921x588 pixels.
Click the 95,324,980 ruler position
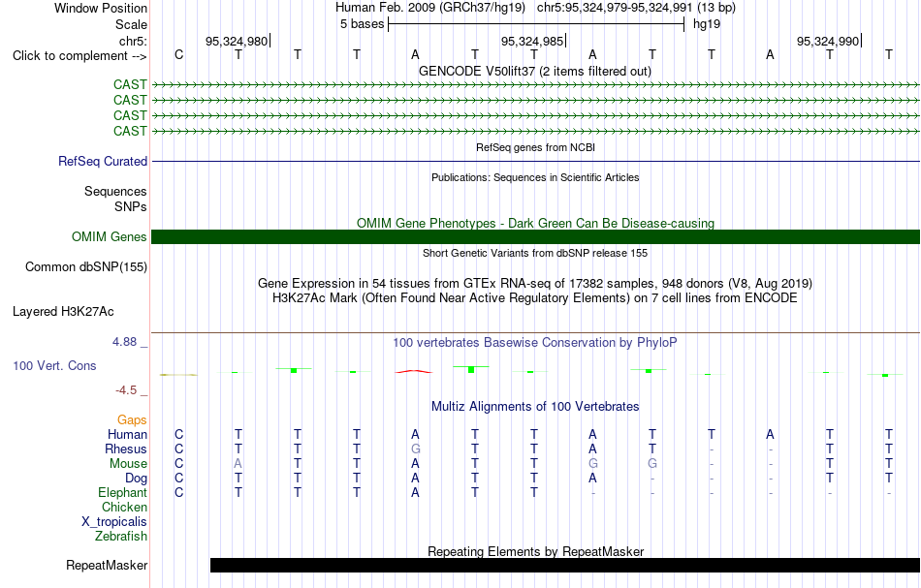237,41
